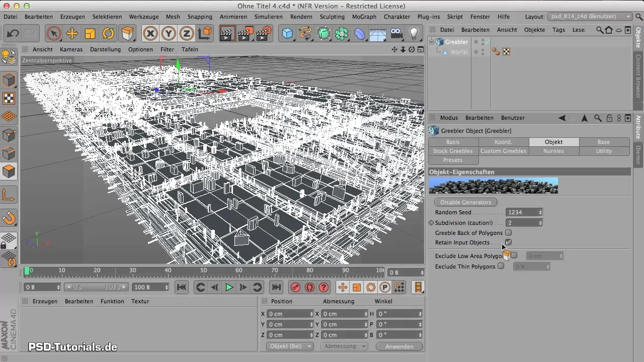
Task: Open the Layout preset dropdown
Action: 590,17
